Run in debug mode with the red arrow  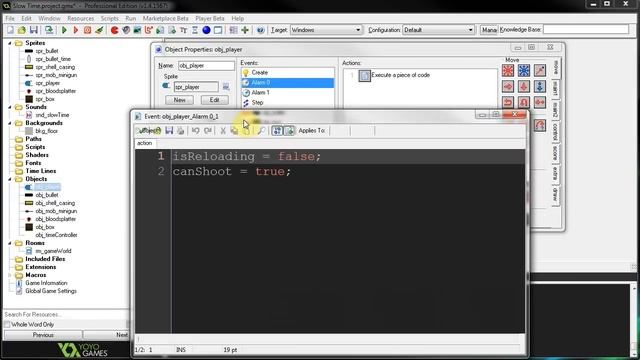point(76,30)
